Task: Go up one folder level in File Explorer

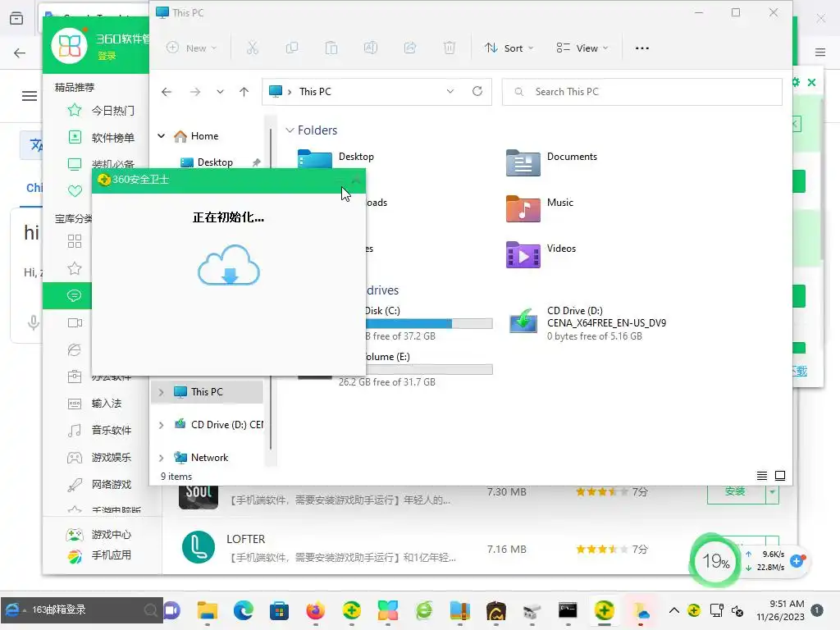Action: click(244, 92)
